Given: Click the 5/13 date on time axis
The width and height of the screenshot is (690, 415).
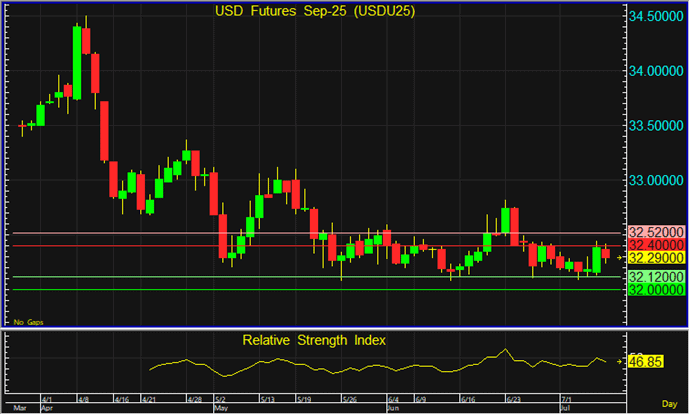Looking at the screenshot, I should (268, 398).
